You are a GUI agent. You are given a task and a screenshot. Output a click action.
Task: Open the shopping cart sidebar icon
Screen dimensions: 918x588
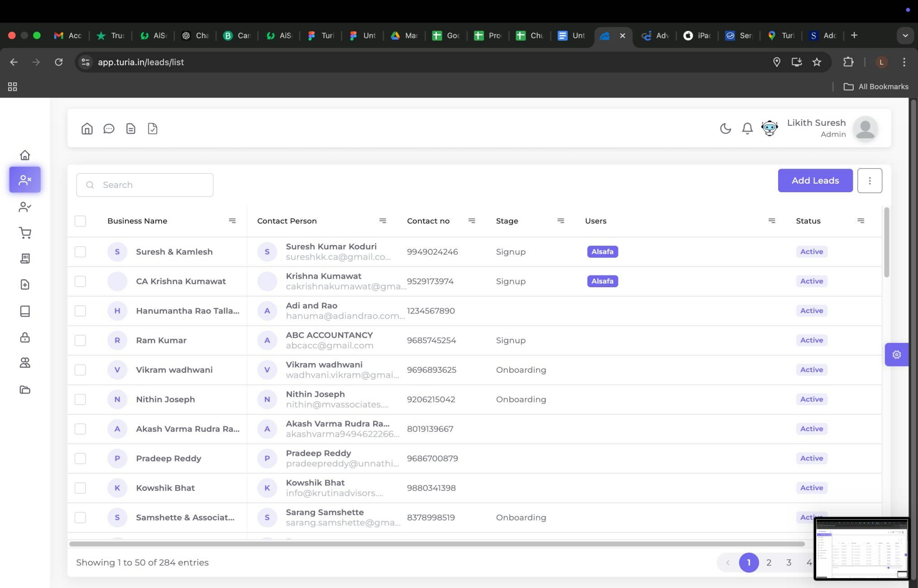pyautogui.click(x=25, y=233)
